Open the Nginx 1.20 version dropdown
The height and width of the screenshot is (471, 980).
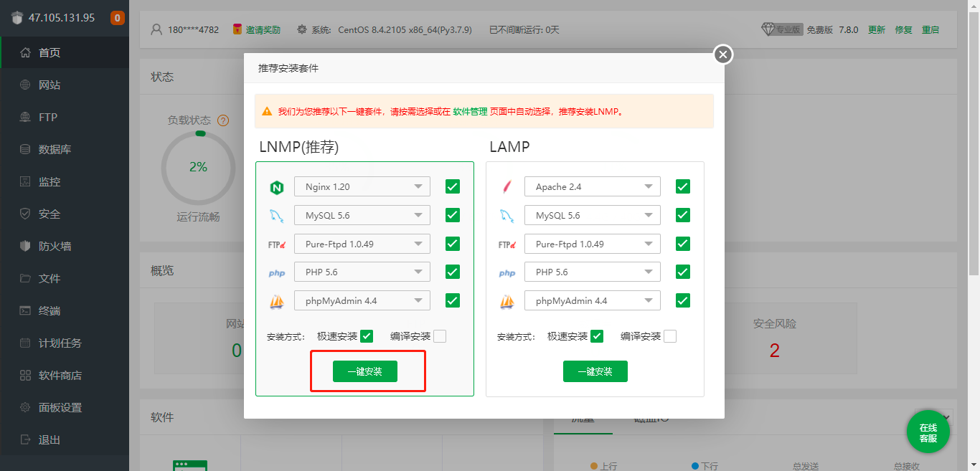tap(362, 186)
